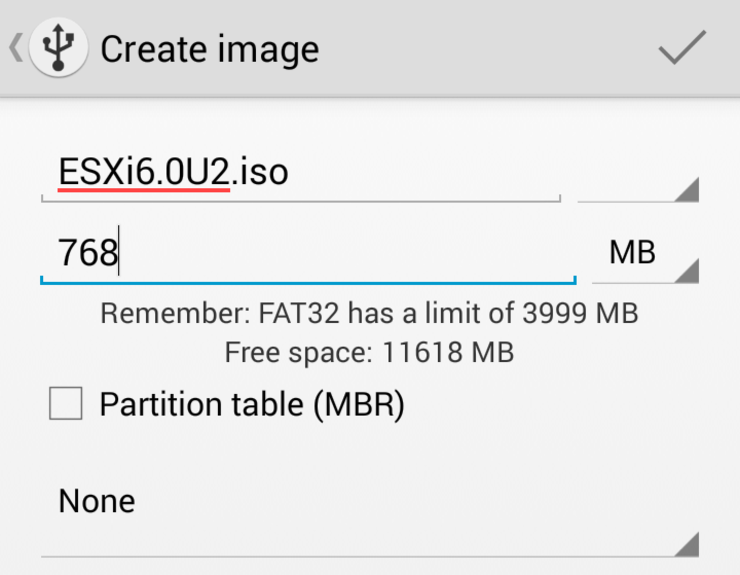This screenshot has height=575, width=740.
Task: Focus the 768 size input field
Action: pos(308,254)
